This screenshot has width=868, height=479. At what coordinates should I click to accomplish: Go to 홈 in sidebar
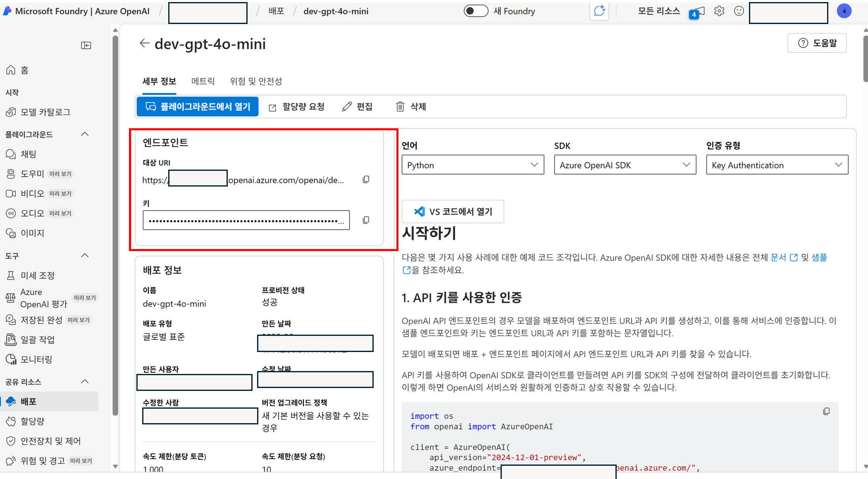click(x=17, y=70)
